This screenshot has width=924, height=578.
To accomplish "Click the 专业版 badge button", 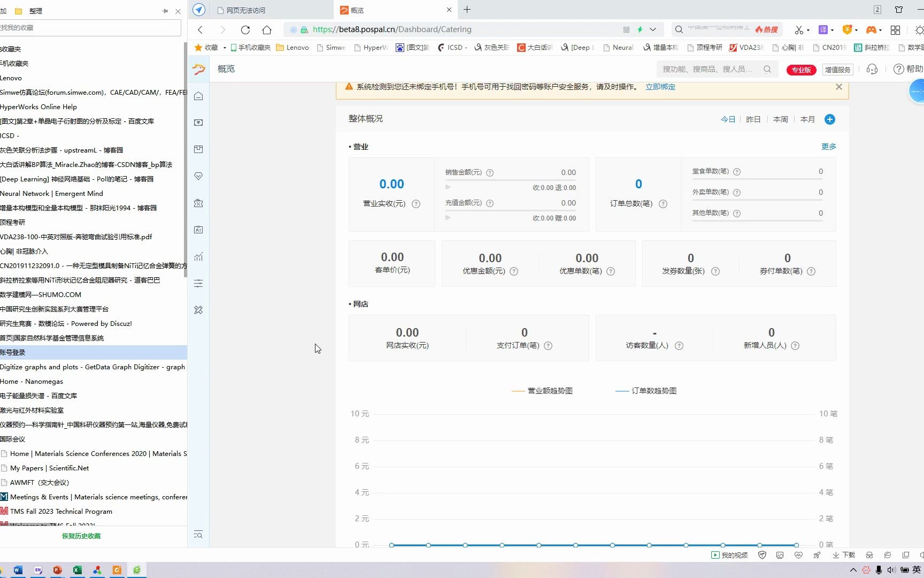I will pyautogui.click(x=801, y=70).
